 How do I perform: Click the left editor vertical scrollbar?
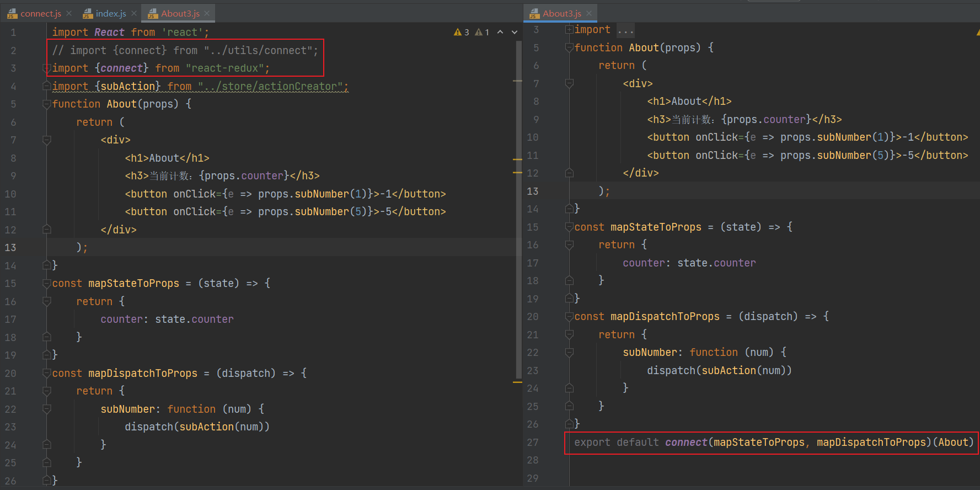518,210
